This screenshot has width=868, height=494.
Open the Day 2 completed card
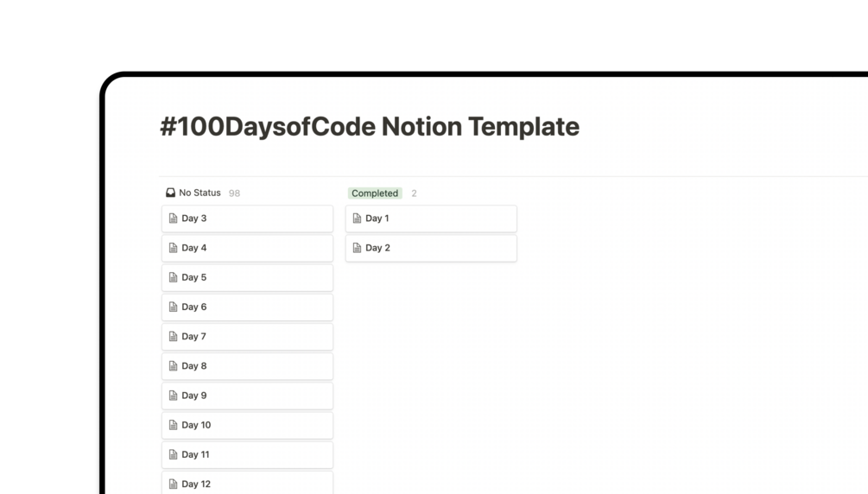coord(431,248)
